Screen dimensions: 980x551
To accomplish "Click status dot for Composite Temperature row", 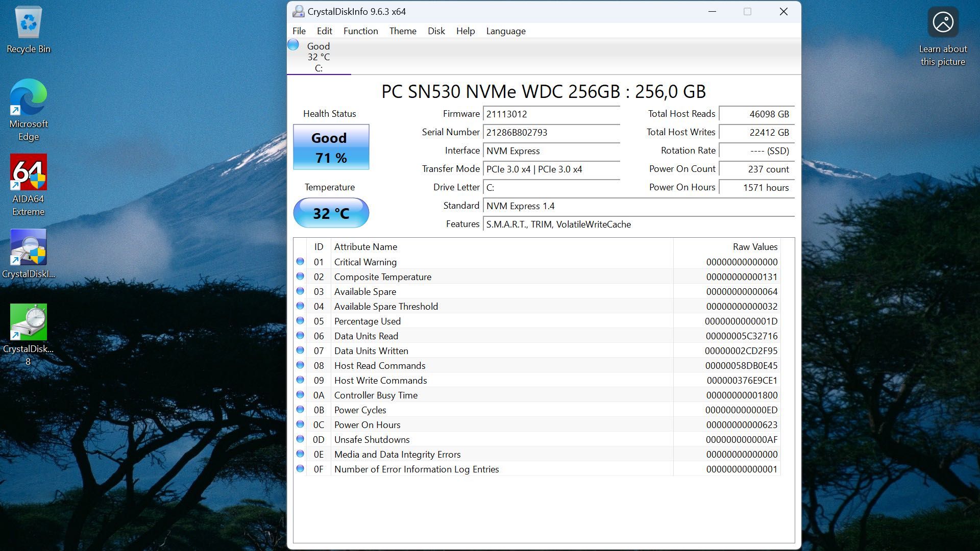I will pos(300,277).
